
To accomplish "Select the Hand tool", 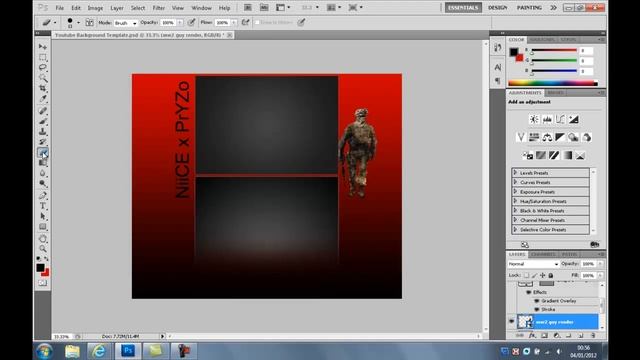I will [x=42, y=238].
